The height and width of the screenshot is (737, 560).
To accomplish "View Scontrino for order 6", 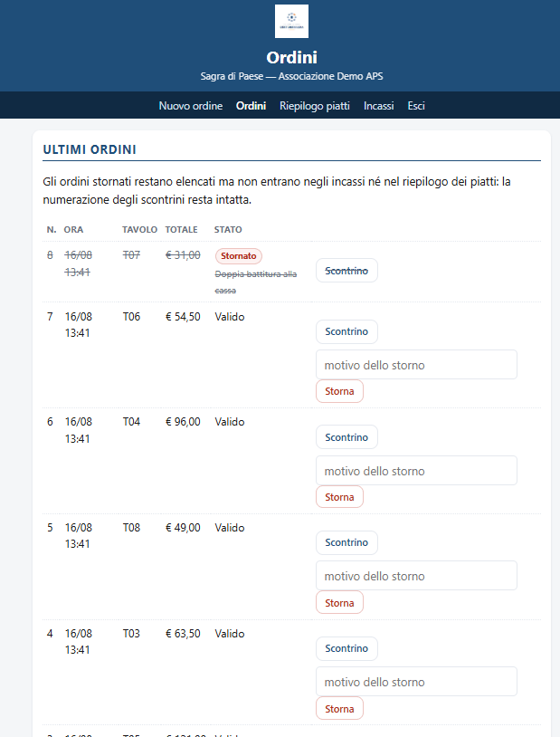I will (346, 437).
